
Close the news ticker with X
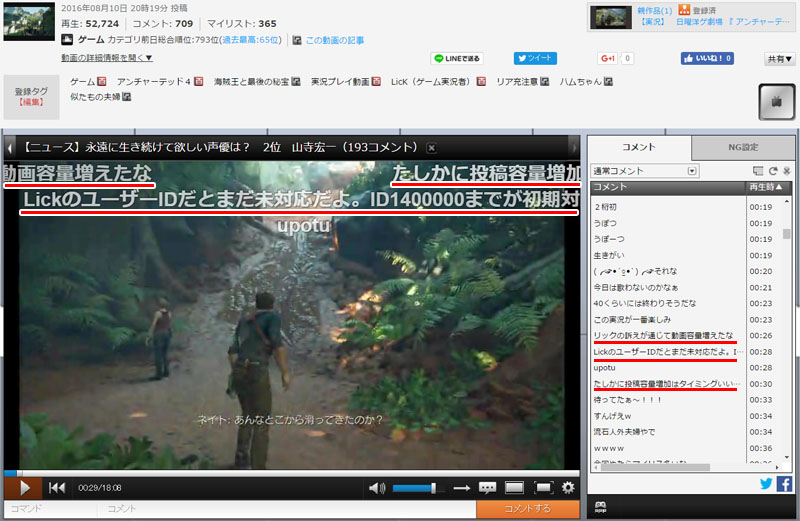432,148
